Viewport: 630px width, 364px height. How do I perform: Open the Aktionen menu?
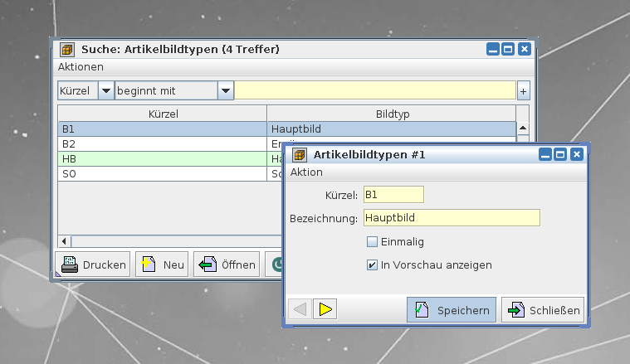pyautogui.click(x=81, y=66)
